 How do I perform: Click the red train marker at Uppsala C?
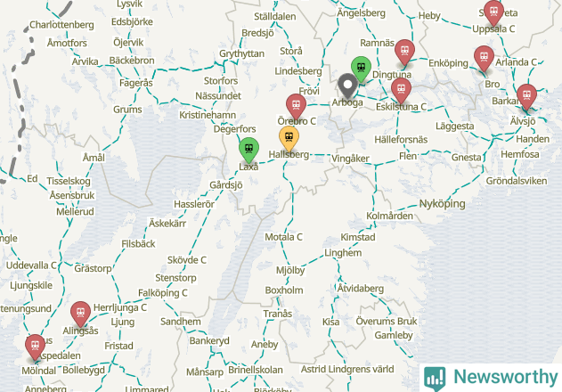(x=493, y=12)
